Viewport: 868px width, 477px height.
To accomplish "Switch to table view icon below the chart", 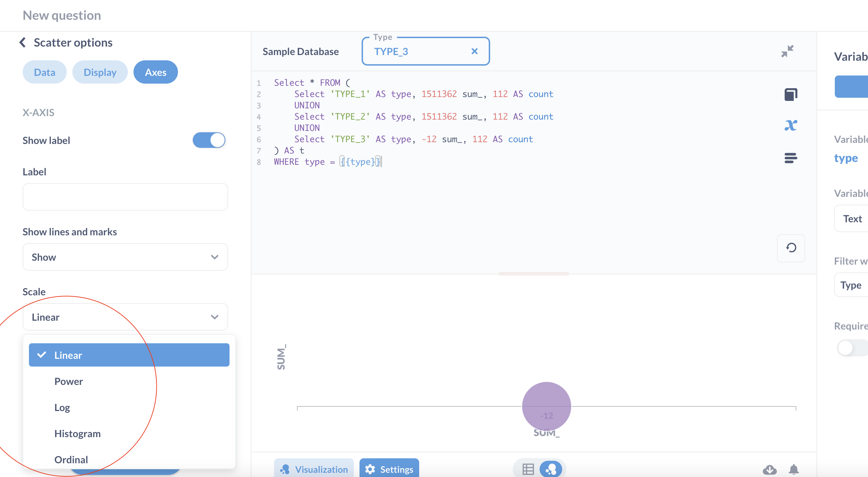I will (x=528, y=469).
